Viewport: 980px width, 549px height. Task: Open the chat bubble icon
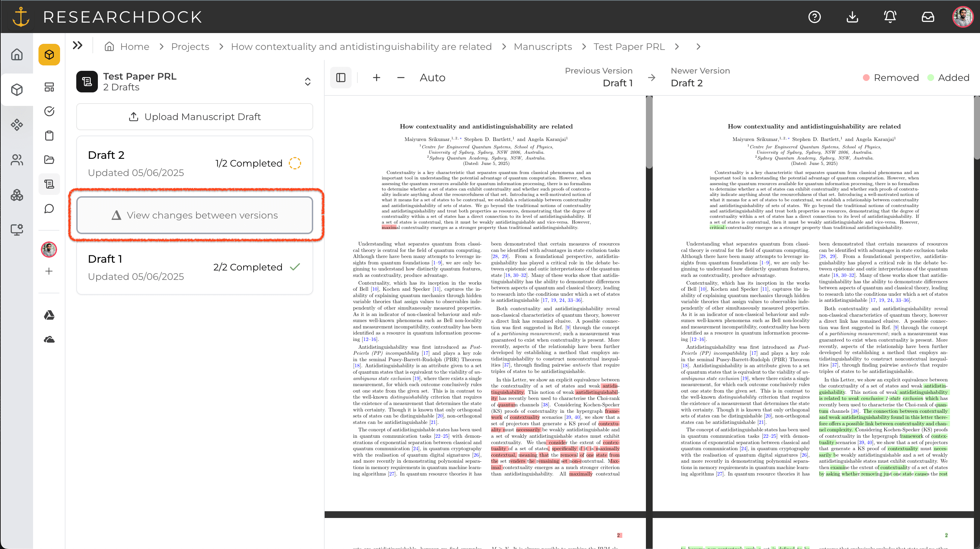tap(49, 208)
